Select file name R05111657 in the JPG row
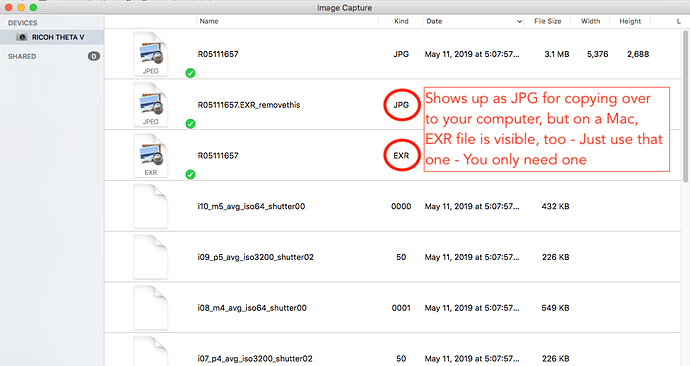Viewport: 690px width, 366px height. click(x=218, y=54)
